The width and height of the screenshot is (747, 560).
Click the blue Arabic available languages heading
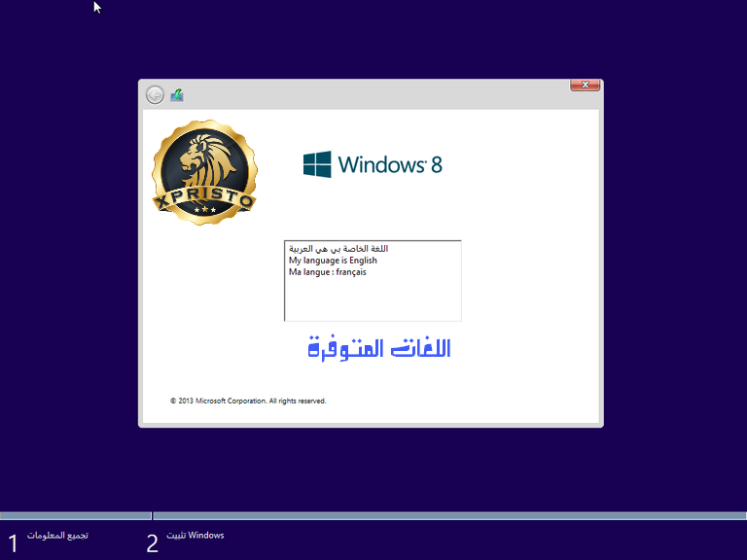point(379,348)
